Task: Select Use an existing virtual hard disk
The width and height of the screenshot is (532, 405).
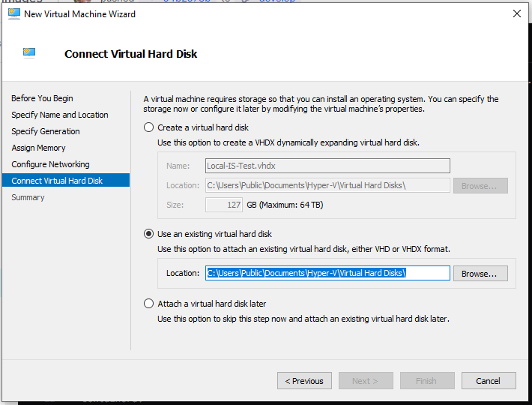Action: point(148,234)
